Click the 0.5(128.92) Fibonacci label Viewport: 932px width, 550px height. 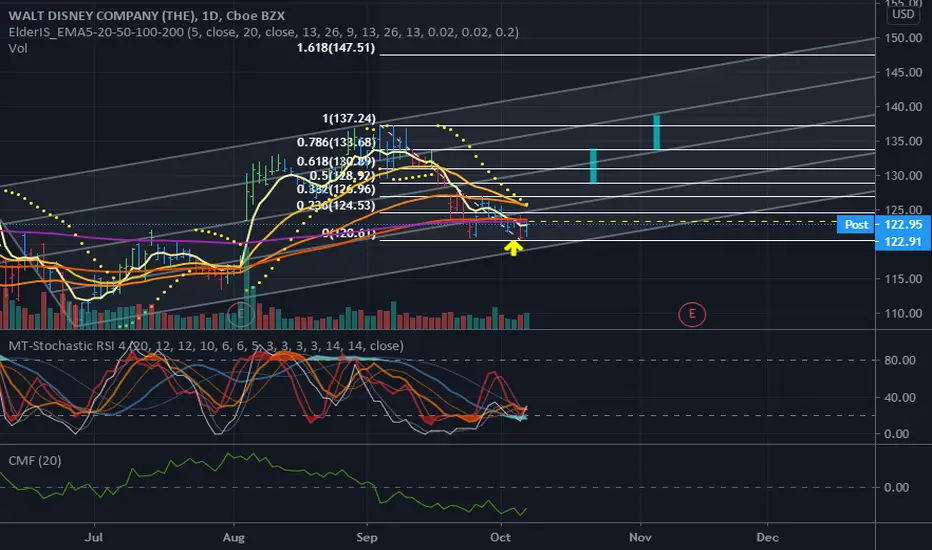tap(342, 176)
